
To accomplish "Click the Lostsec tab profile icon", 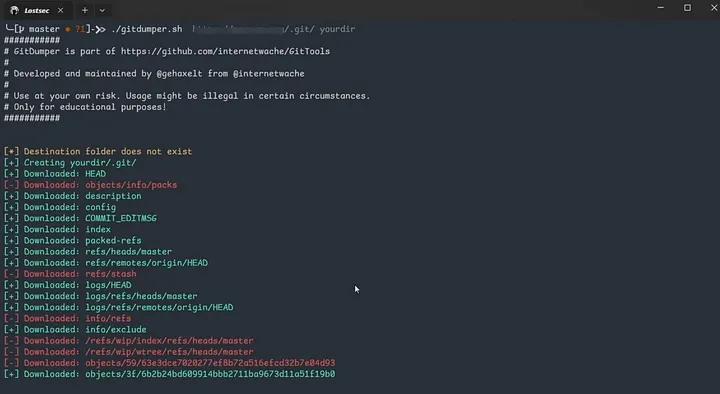I will click(14, 10).
